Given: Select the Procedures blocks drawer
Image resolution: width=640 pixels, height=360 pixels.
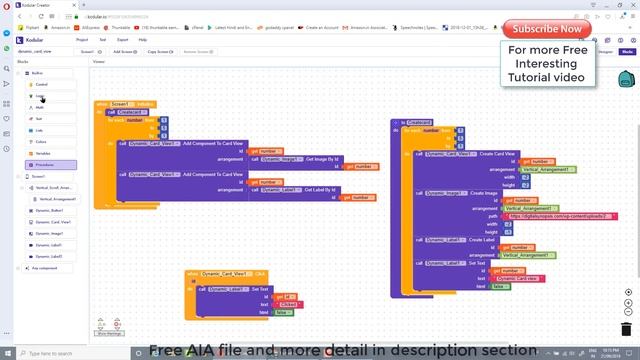Looking at the screenshot, I should (51, 165).
